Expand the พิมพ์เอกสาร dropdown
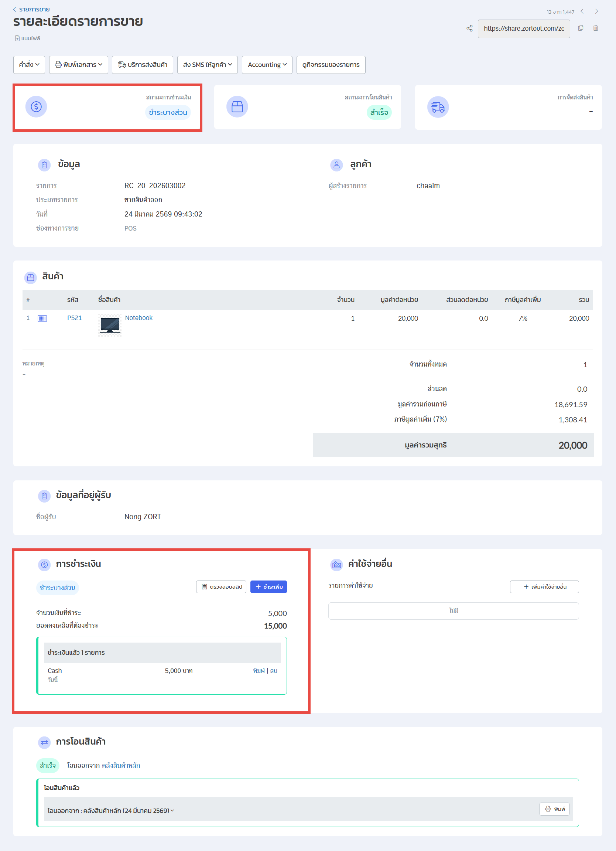 (x=79, y=65)
